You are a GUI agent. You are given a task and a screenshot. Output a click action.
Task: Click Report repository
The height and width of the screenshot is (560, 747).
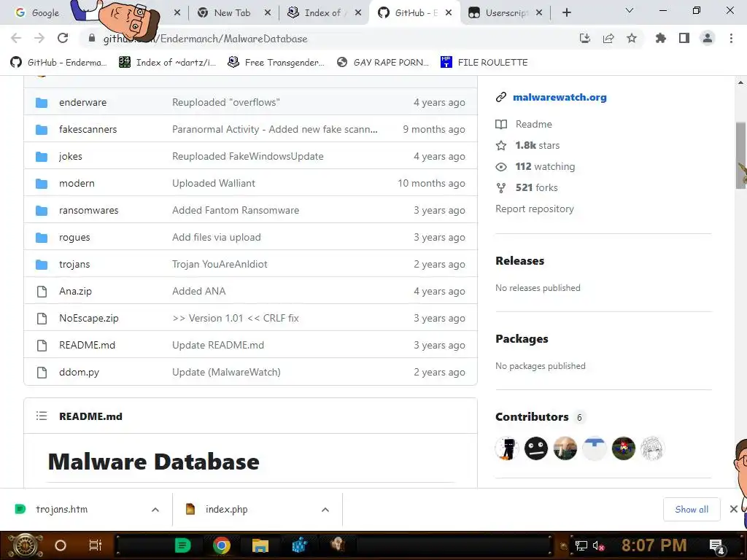click(x=535, y=209)
